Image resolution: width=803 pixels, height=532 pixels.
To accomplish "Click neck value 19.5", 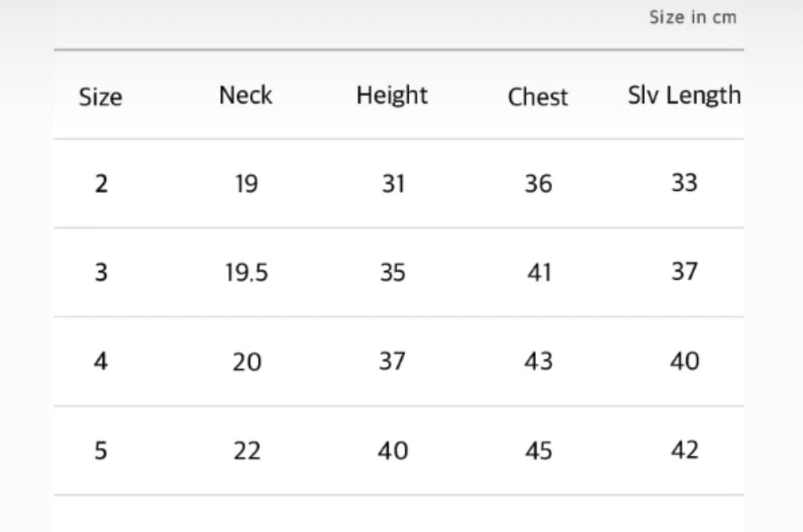I will coord(247,273).
